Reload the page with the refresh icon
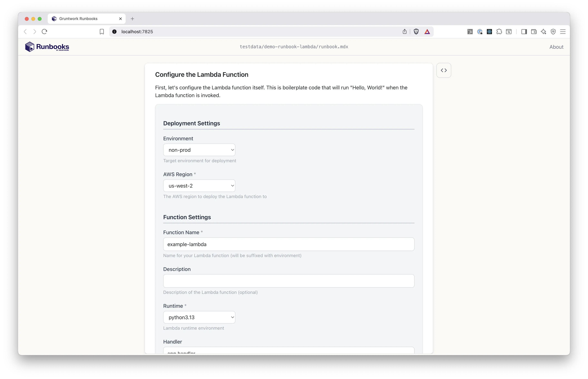588x379 pixels. pyautogui.click(x=44, y=31)
